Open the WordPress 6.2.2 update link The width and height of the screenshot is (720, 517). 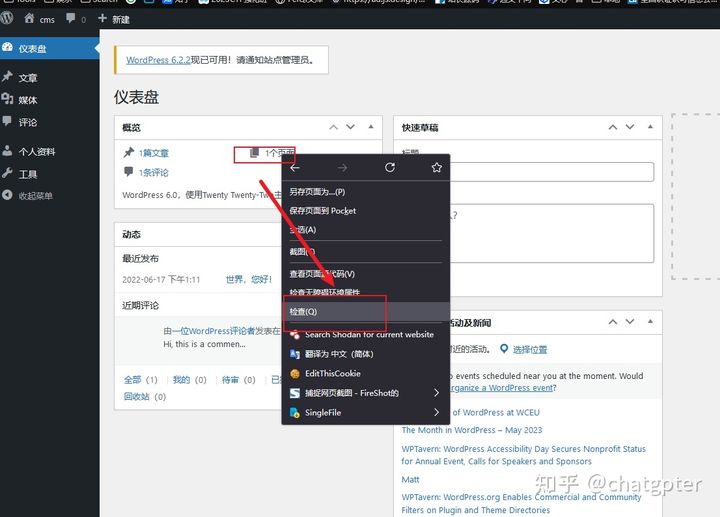[x=158, y=60]
